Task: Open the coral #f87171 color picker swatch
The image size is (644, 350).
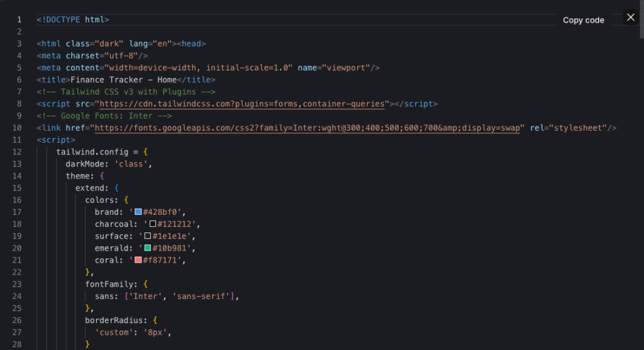Action: coord(138,260)
